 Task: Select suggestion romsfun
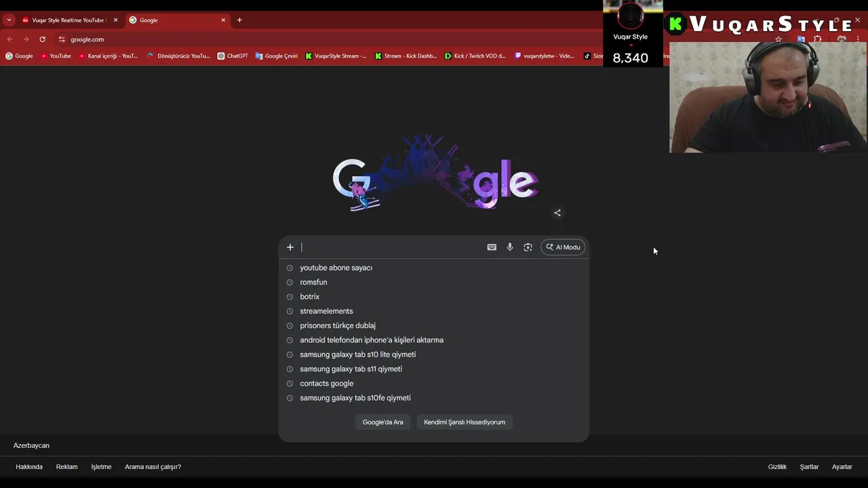(434, 282)
